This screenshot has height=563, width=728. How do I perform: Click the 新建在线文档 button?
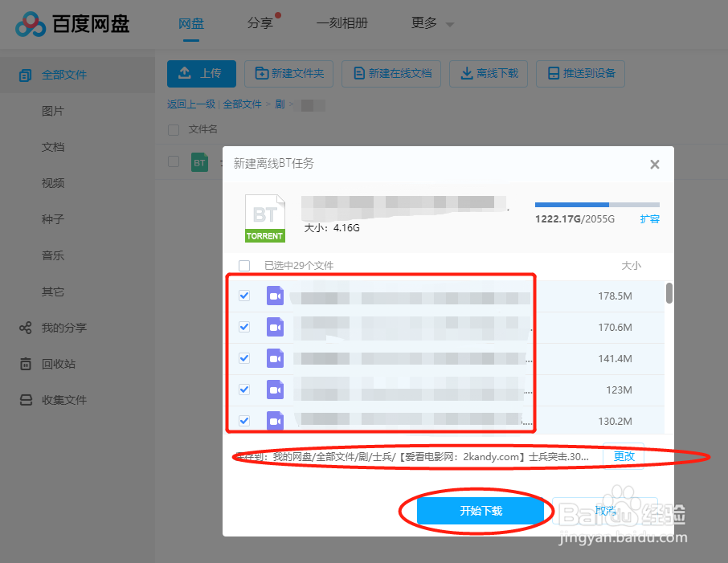391,73
